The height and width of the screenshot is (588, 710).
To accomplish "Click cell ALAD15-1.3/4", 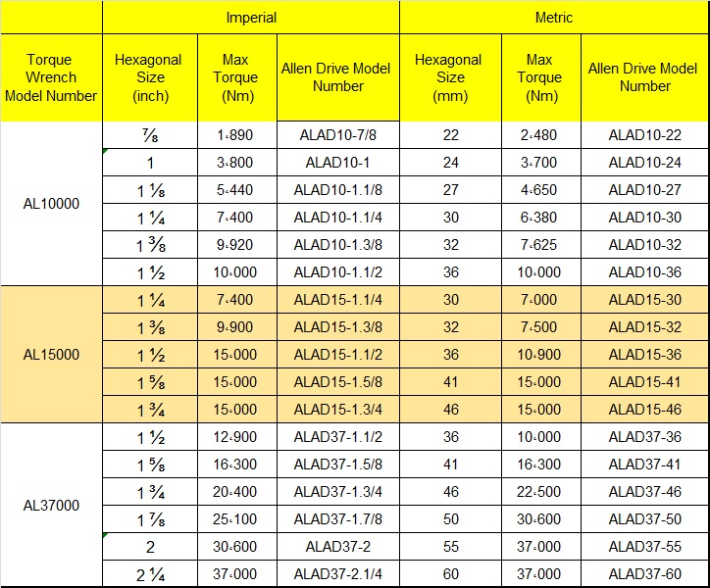I will coord(338,410).
